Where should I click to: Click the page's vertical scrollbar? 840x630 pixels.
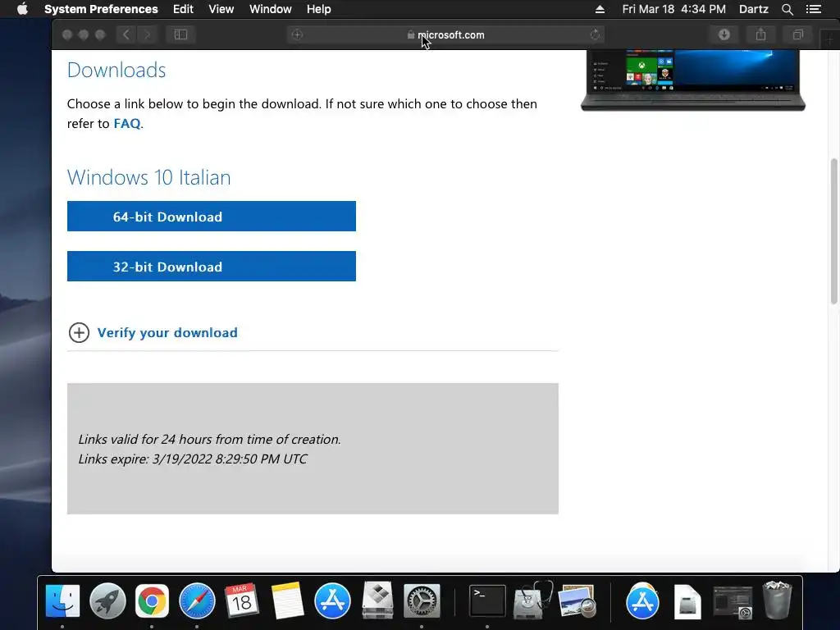click(833, 231)
